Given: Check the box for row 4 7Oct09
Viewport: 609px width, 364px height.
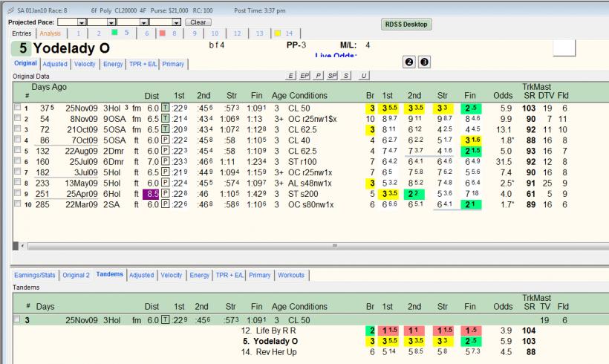Looking at the screenshot, I should 18,140.
